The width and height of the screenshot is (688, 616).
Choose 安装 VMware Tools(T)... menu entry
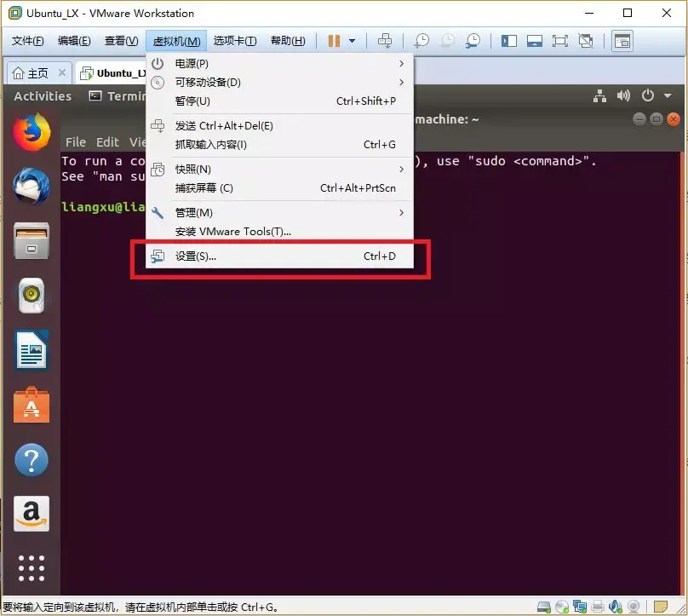pos(279,232)
